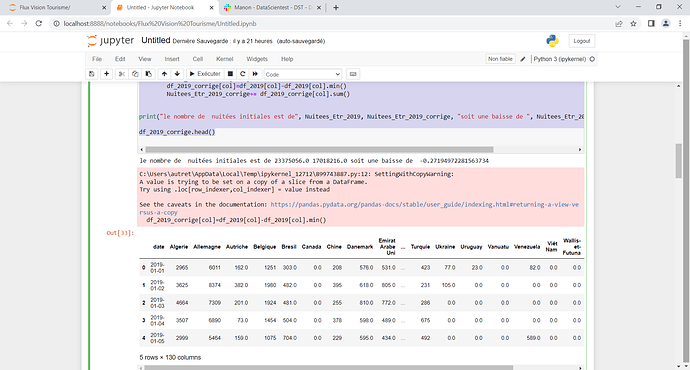Open the pandas documentation link in warning
This screenshot has width=690, height=370.
[359, 208]
